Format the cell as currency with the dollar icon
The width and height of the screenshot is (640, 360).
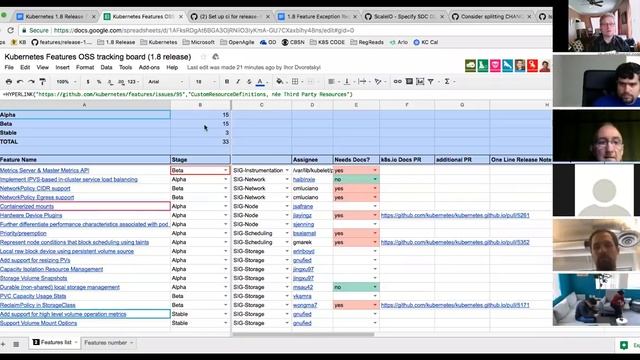(88, 82)
